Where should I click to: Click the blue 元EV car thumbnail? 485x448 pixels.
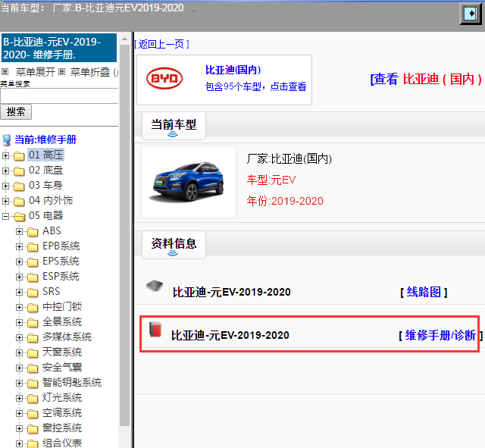(x=189, y=182)
